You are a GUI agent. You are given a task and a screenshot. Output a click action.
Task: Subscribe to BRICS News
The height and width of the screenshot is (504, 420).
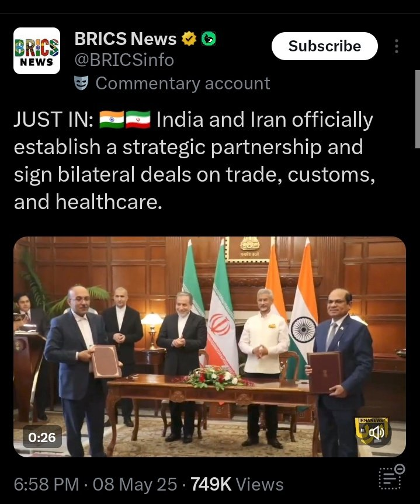tap(324, 46)
